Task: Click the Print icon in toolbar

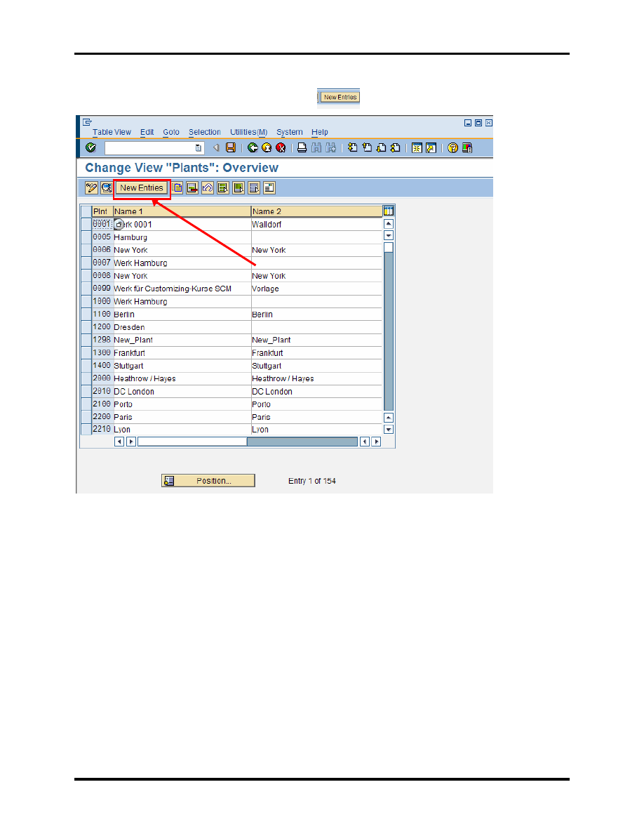Action: click(302, 148)
